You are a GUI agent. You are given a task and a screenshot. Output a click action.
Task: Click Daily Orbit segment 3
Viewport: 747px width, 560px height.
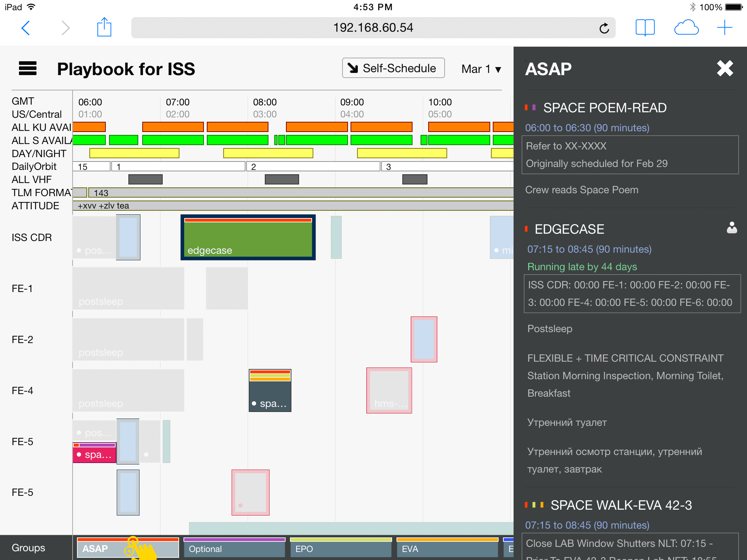[x=448, y=167]
